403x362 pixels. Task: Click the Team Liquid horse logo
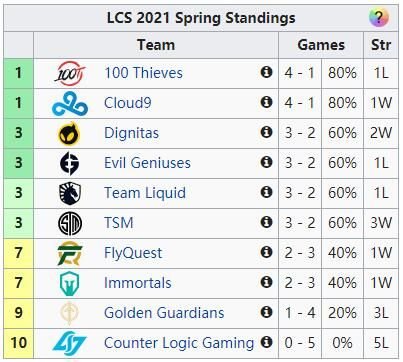pos(70,193)
